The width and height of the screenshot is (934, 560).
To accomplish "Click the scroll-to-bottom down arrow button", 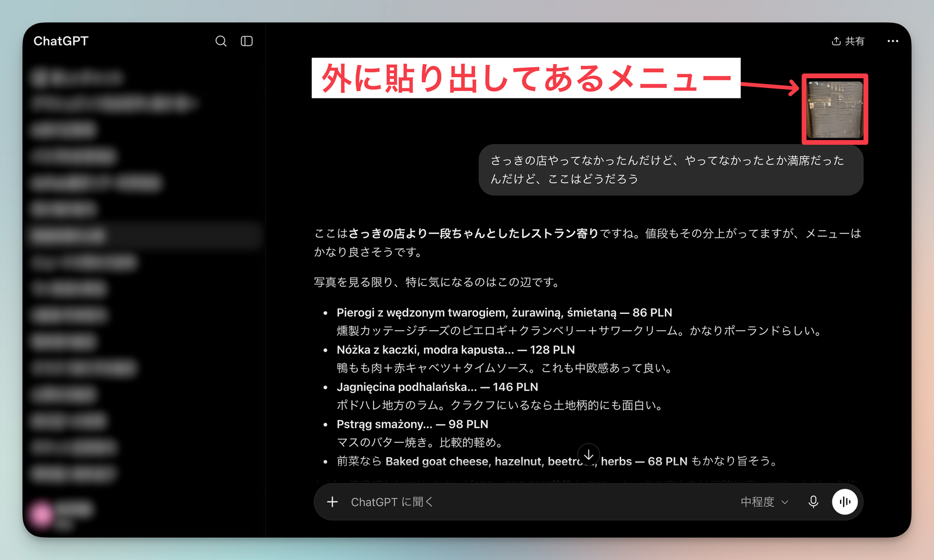I will point(588,454).
